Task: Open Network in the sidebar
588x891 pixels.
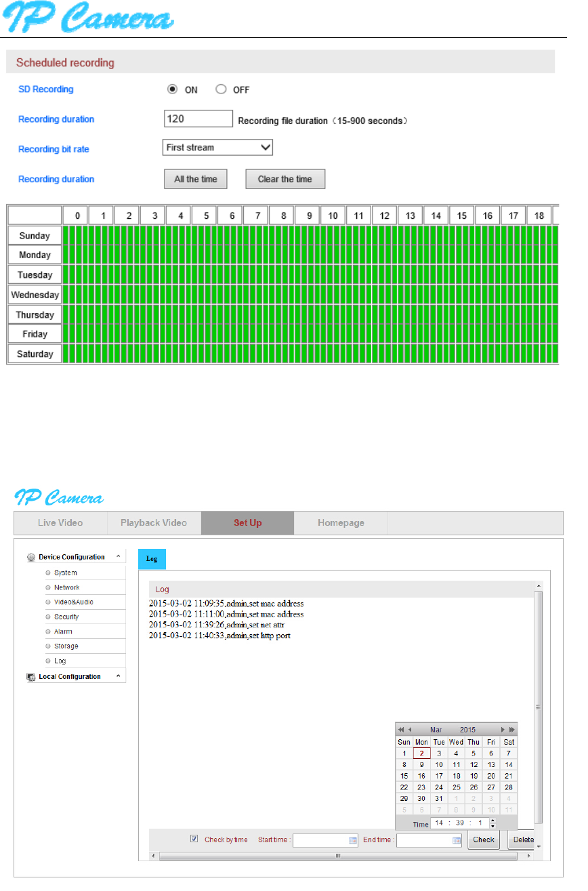Action: 66,587
